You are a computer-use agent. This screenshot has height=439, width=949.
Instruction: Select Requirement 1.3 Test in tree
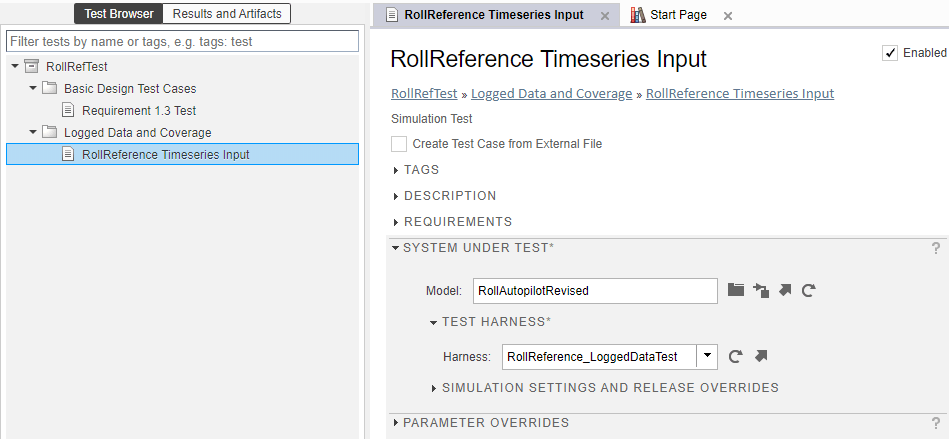(x=139, y=111)
